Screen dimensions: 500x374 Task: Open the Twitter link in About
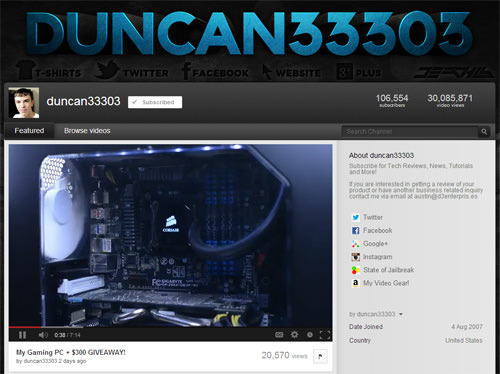373,217
